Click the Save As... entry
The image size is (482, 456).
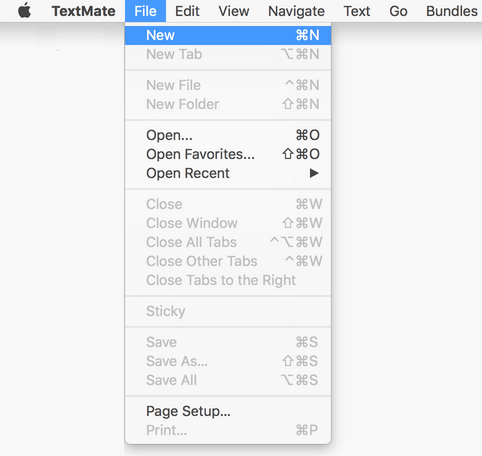228,361
